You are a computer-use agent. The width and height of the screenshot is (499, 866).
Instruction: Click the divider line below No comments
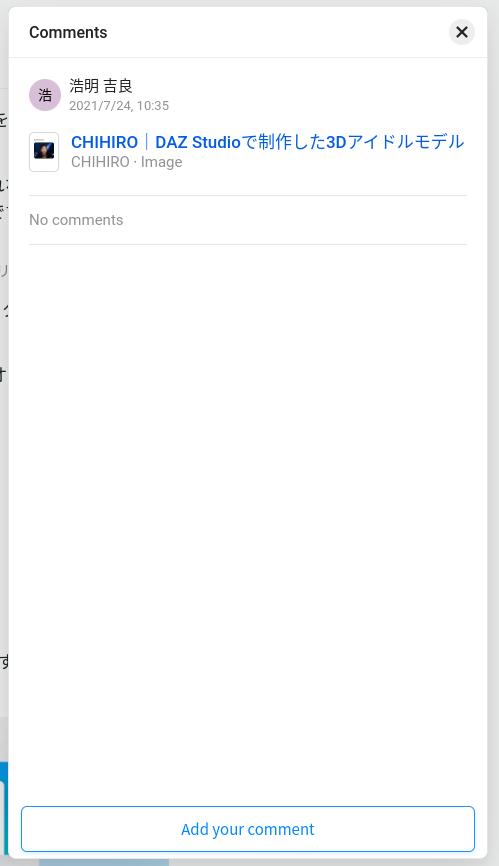(248, 244)
